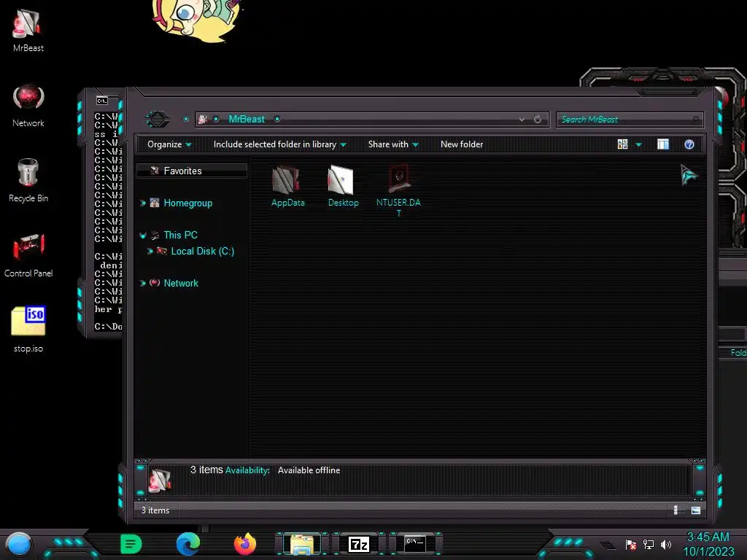The height and width of the screenshot is (560, 747).
Task: Open the Network desktop icon
Action: tap(28, 106)
